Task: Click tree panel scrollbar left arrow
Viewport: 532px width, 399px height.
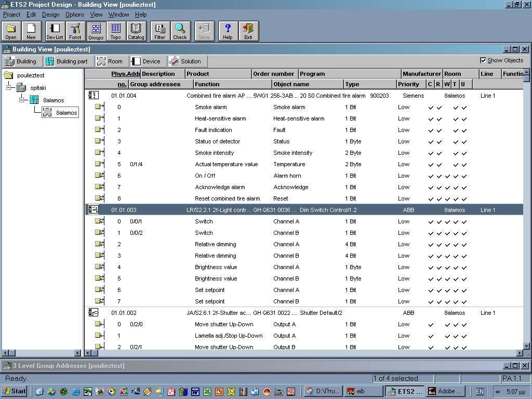Action: (4, 353)
